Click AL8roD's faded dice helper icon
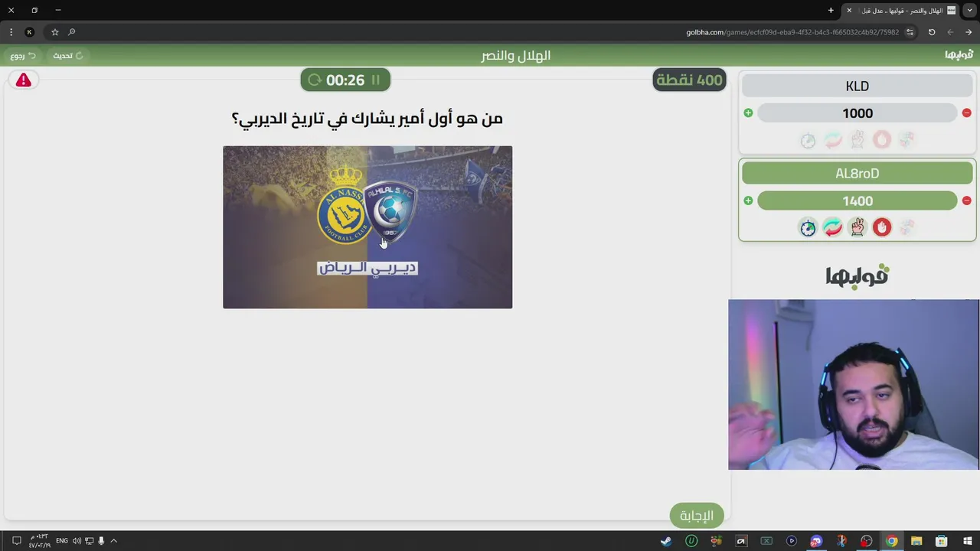 906,227
